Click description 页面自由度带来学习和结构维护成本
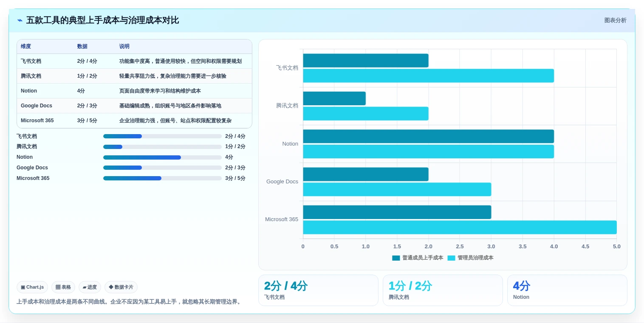The image size is (644, 323). tap(160, 91)
